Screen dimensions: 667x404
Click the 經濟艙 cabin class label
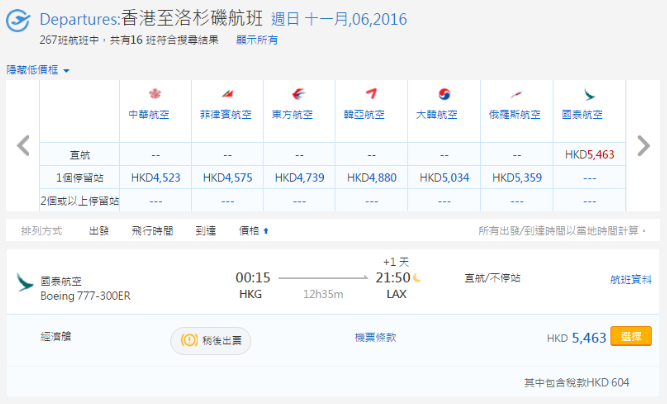56,336
